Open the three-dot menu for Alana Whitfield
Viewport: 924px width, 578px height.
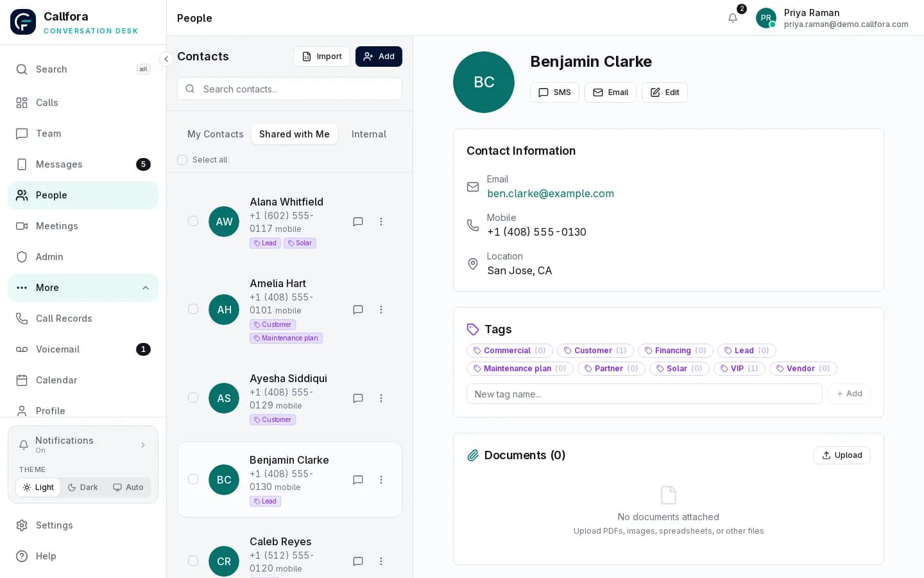coord(381,222)
